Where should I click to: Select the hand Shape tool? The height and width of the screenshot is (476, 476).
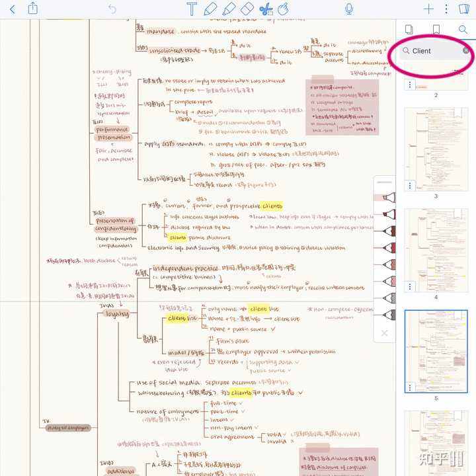283,9
